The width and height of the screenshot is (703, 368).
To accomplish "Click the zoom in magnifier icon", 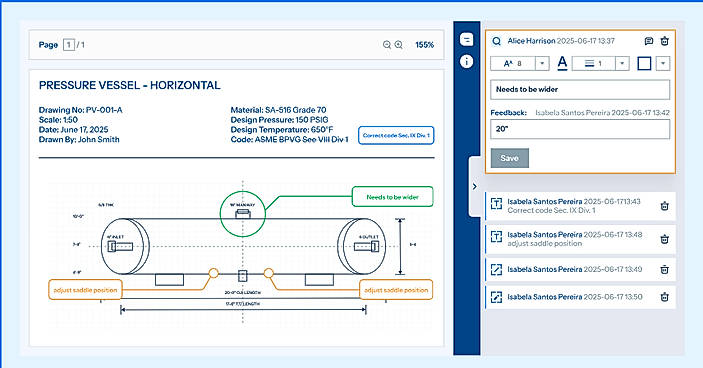I will click(x=399, y=45).
